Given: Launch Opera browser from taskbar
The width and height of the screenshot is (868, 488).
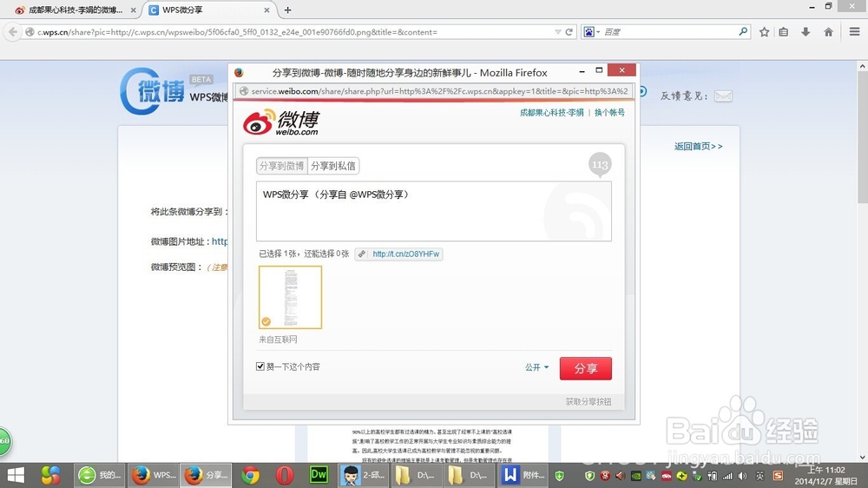Looking at the screenshot, I should pyautogui.click(x=285, y=475).
